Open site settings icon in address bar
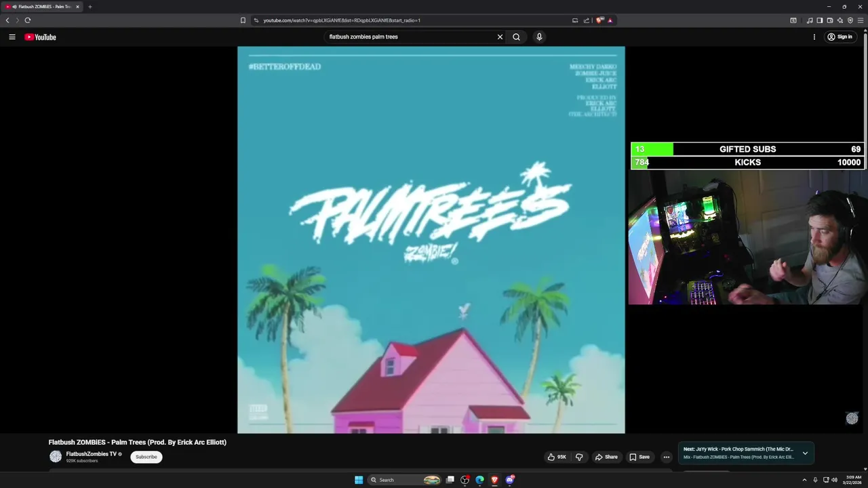Viewport: 868px width, 488px height. tap(256, 20)
